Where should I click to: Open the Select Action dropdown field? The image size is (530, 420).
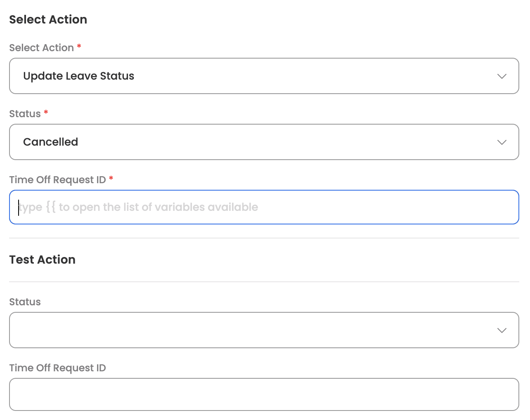(x=264, y=76)
